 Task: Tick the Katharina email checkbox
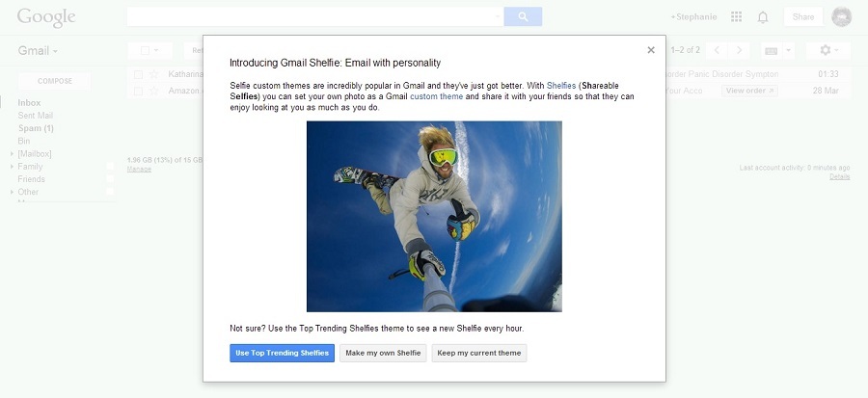coord(139,74)
